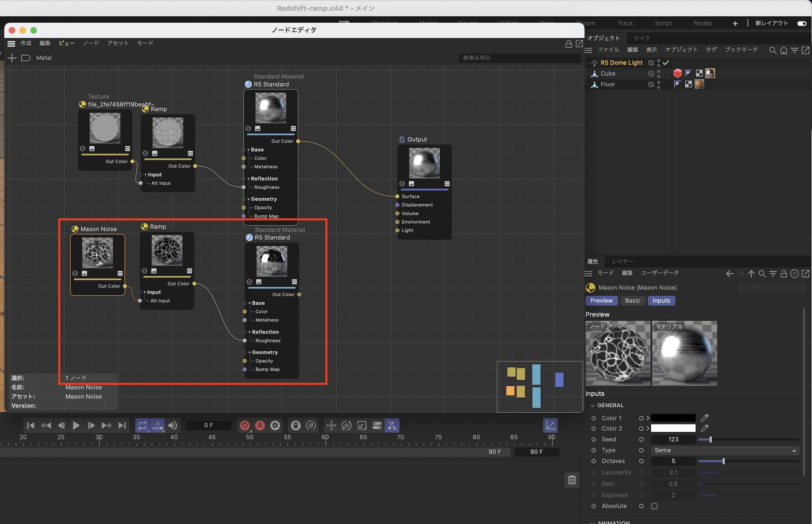Expand the Color 1 arrow
Image resolution: width=812 pixels, height=524 pixels.
648,418
